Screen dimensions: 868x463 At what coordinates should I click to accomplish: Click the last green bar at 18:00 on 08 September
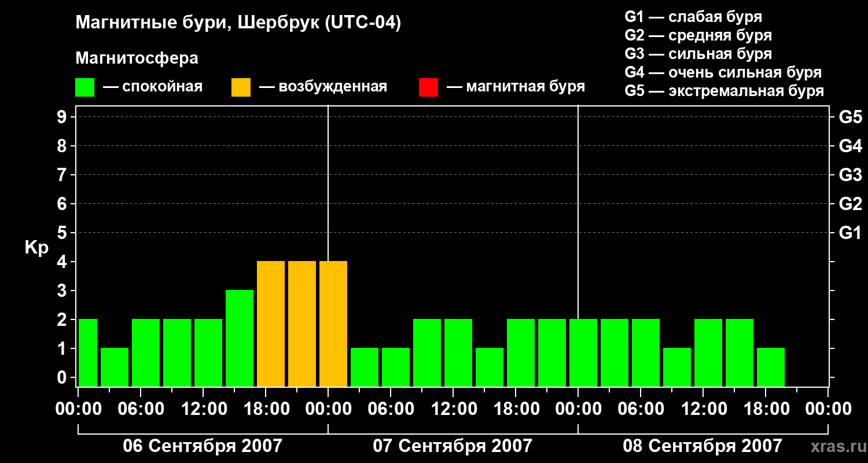[x=771, y=367]
